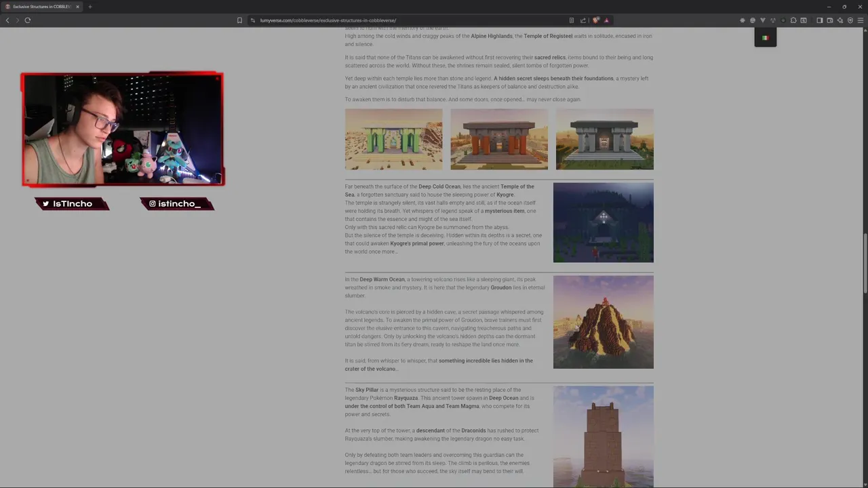Click the bold text 'Kyogre's primal power'

pos(417,243)
